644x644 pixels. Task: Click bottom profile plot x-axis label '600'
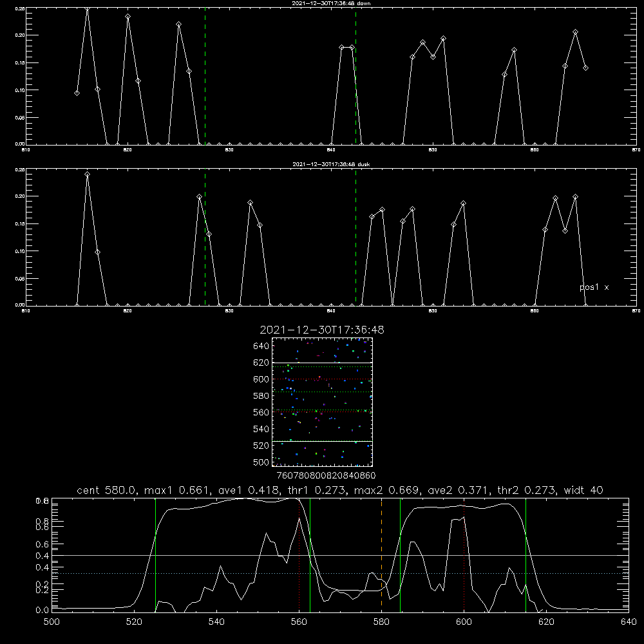tap(464, 622)
